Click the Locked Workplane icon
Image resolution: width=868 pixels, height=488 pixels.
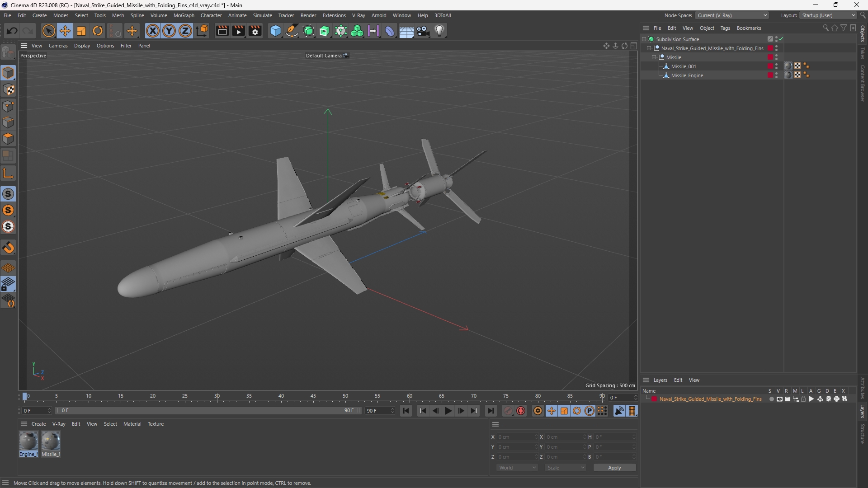(x=8, y=284)
